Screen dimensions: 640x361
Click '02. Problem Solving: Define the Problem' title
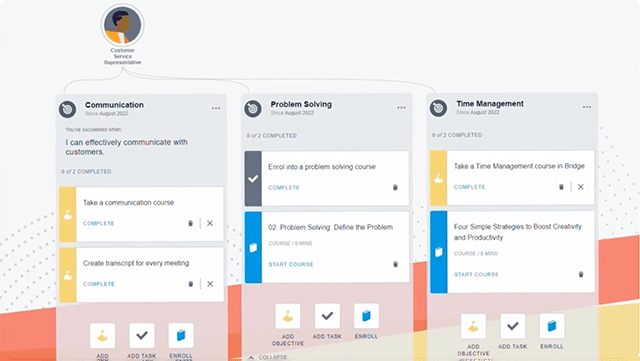click(x=331, y=227)
